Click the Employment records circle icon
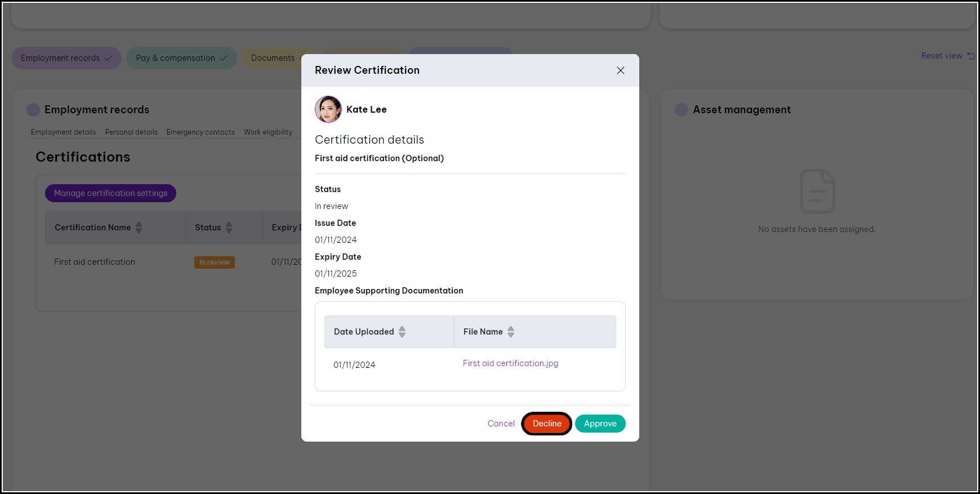 click(33, 110)
